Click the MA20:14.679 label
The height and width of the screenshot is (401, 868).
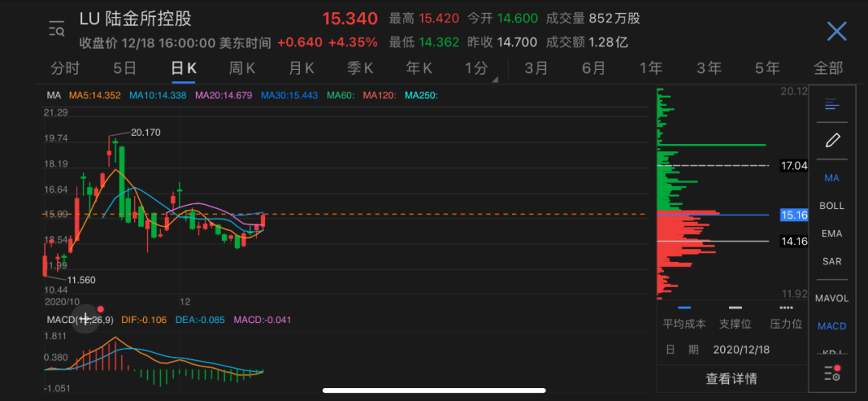223,96
